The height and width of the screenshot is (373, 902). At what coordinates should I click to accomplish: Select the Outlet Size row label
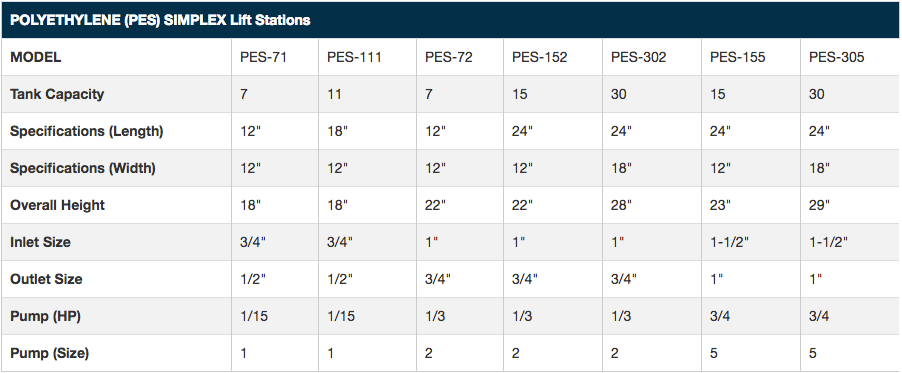[46, 279]
